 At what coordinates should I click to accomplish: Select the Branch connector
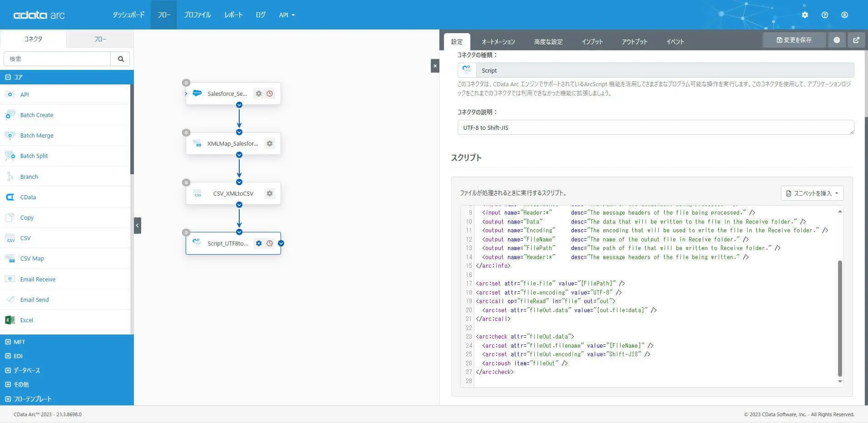coord(65,177)
